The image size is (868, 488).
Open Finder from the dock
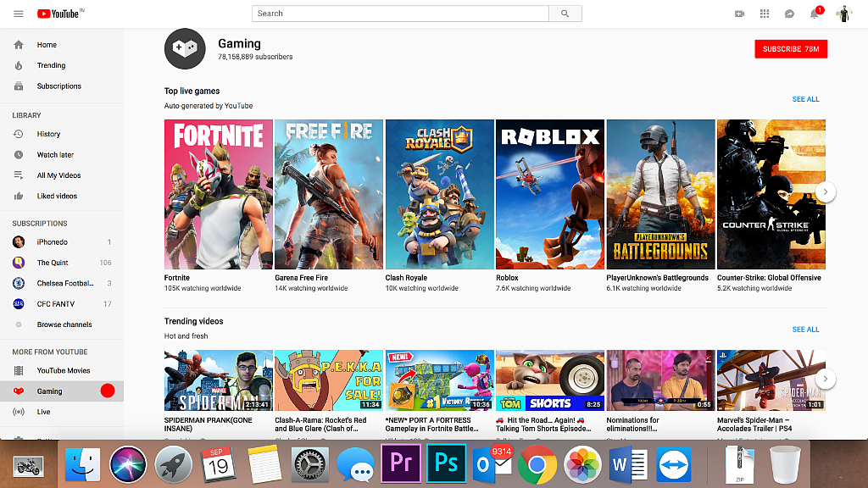pyautogui.click(x=82, y=465)
